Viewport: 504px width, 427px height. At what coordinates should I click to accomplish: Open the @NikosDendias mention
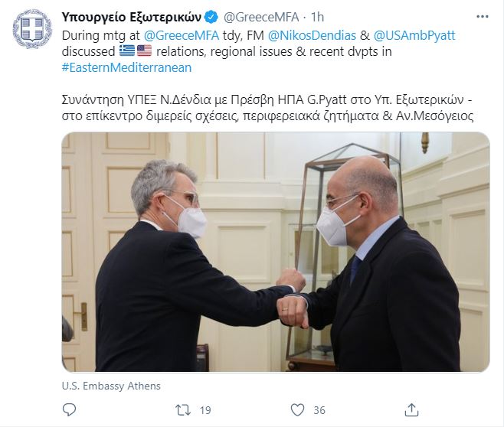tap(312, 35)
